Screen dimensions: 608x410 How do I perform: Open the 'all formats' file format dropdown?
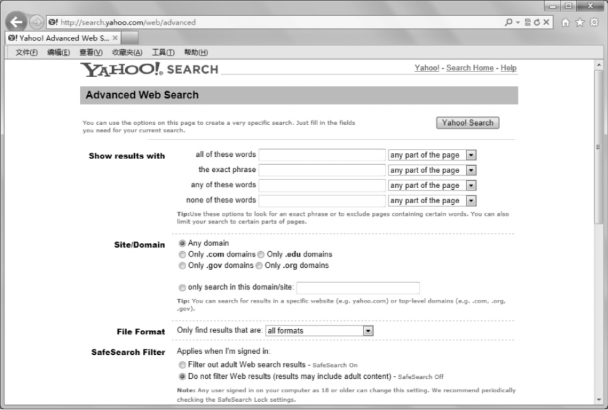320,331
